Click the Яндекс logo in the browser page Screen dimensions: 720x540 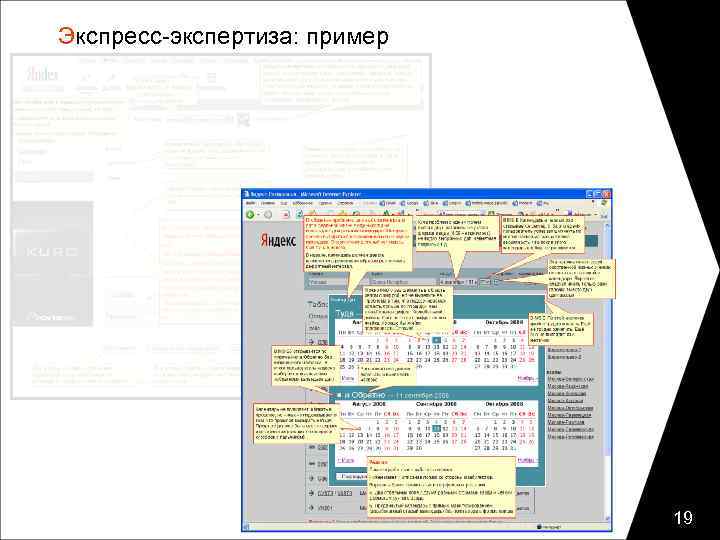tap(278, 240)
